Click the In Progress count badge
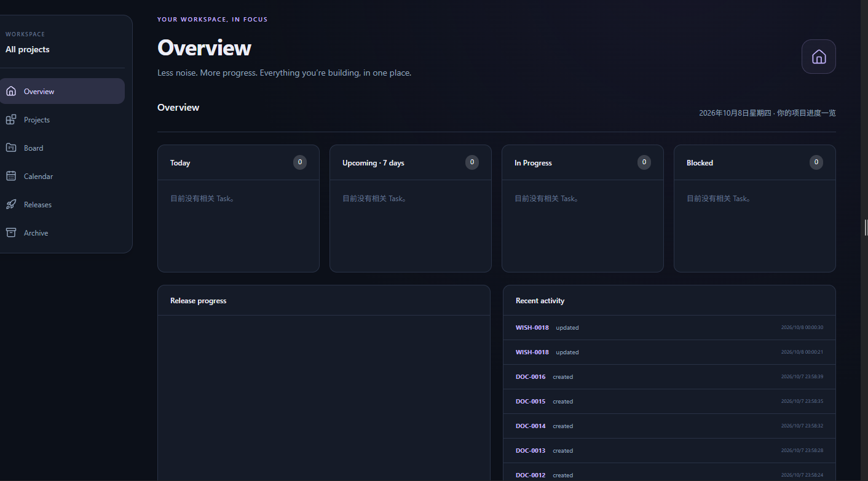This screenshot has width=868, height=481. 644,162
